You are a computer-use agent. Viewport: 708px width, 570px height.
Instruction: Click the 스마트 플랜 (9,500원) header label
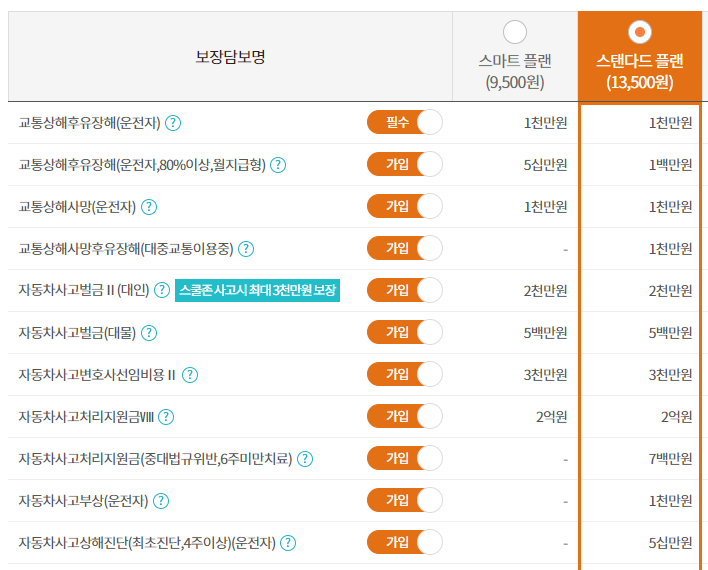pos(515,71)
